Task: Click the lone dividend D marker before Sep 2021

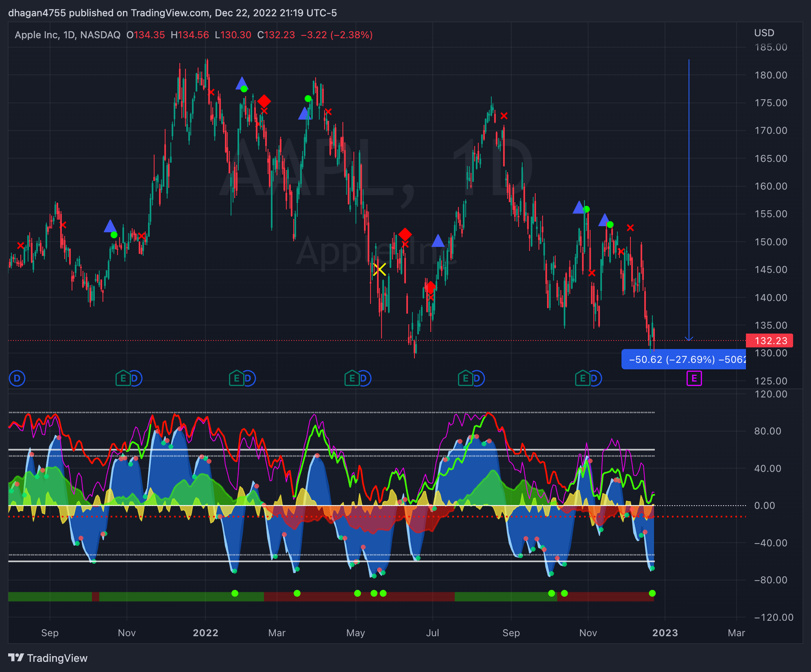Action: point(17,379)
